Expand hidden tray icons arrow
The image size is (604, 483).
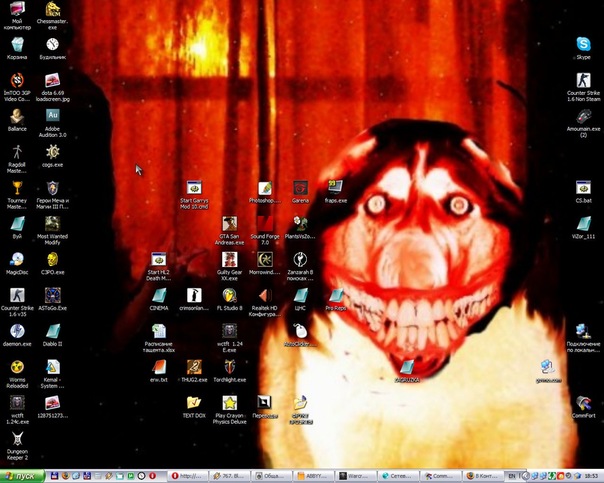525,476
